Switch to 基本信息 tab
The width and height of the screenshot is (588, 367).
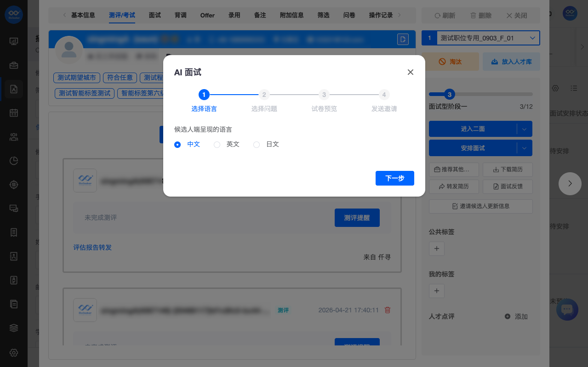pos(83,15)
